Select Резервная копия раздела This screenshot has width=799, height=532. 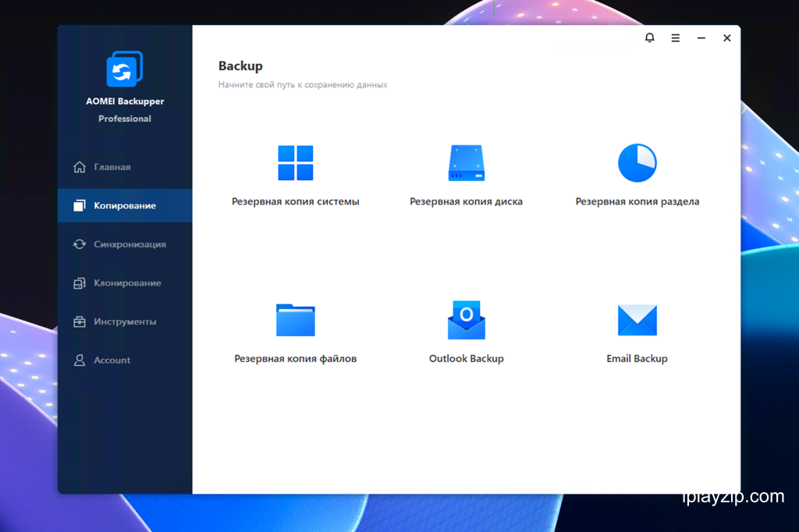pyautogui.click(x=637, y=201)
